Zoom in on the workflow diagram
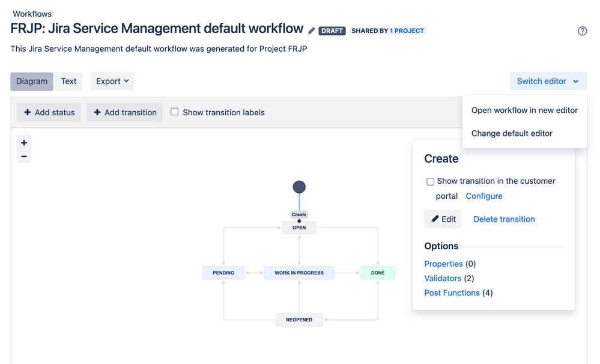 pos(23,142)
